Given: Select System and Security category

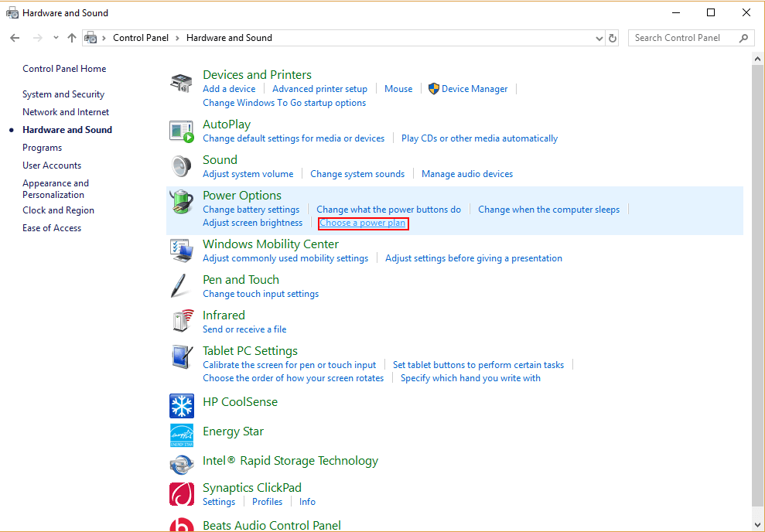Looking at the screenshot, I should (x=63, y=94).
